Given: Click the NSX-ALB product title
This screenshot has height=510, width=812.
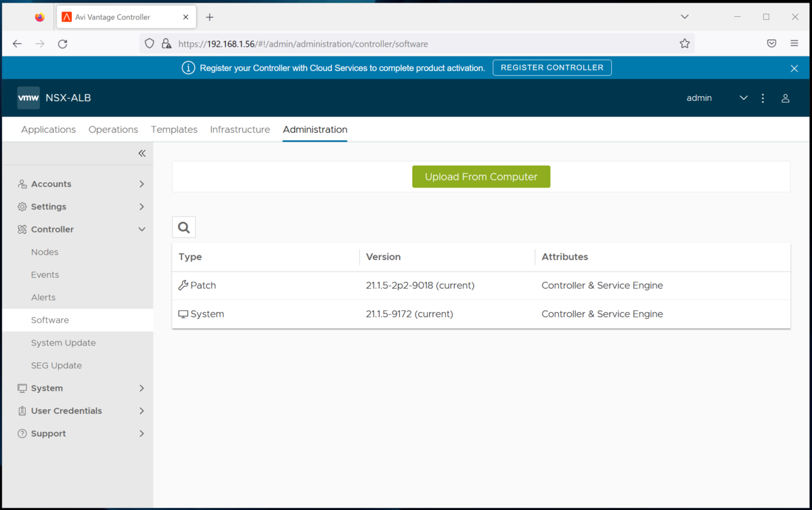Looking at the screenshot, I should tap(68, 98).
